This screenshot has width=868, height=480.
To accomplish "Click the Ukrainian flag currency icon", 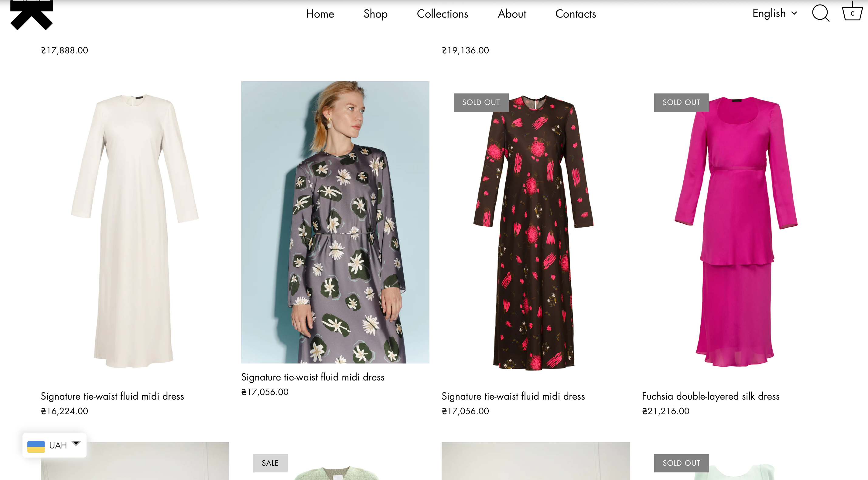I will [36, 446].
